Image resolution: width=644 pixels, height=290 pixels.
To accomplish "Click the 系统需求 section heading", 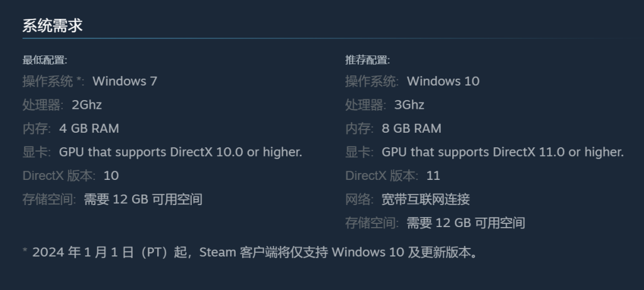I will [x=53, y=25].
